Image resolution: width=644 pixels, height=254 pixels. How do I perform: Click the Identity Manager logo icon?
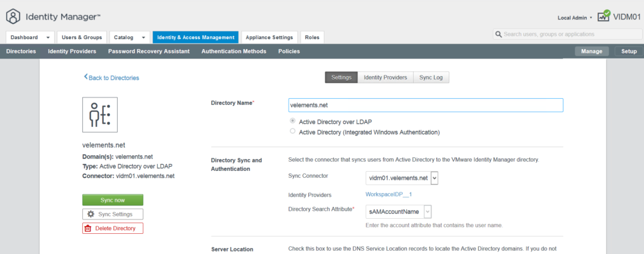pyautogui.click(x=13, y=17)
